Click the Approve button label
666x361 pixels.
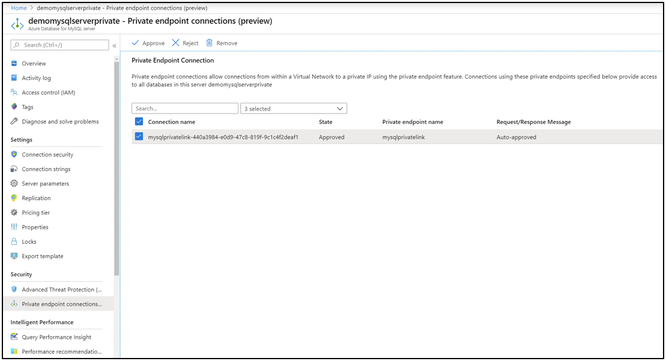[x=153, y=43]
